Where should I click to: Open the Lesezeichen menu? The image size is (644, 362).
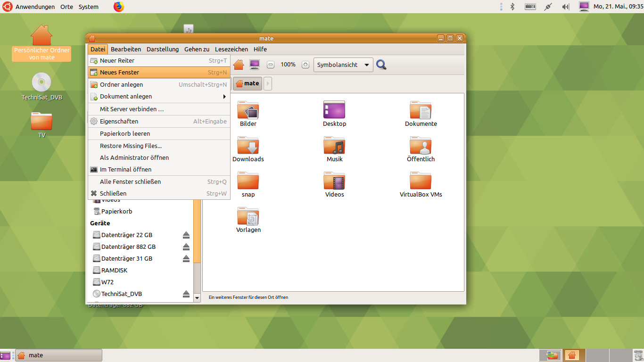[231, 49]
